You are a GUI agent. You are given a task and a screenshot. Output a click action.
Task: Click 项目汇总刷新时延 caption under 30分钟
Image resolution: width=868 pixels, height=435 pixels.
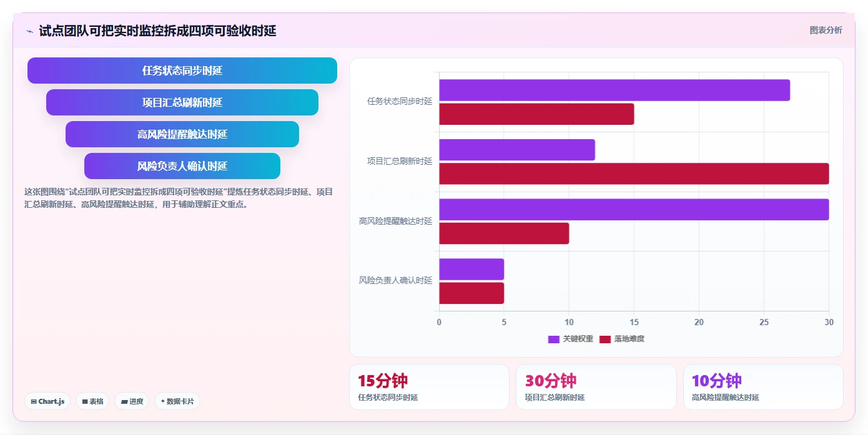(555, 398)
